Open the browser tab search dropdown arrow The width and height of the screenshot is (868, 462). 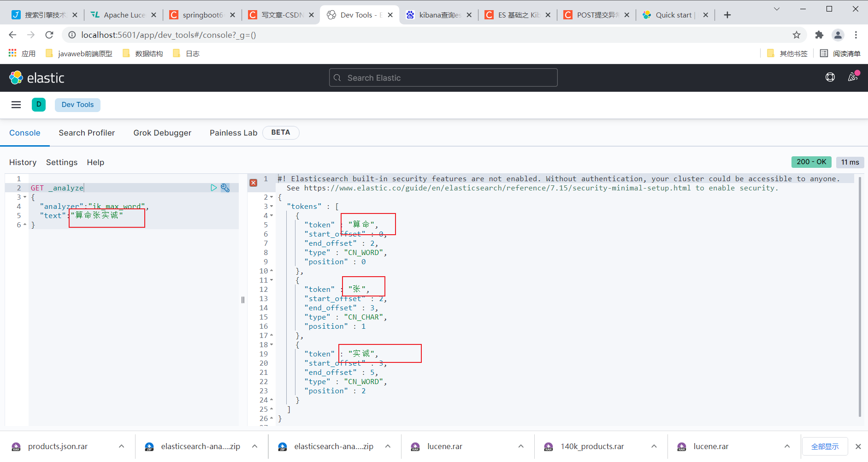point(777,9)
